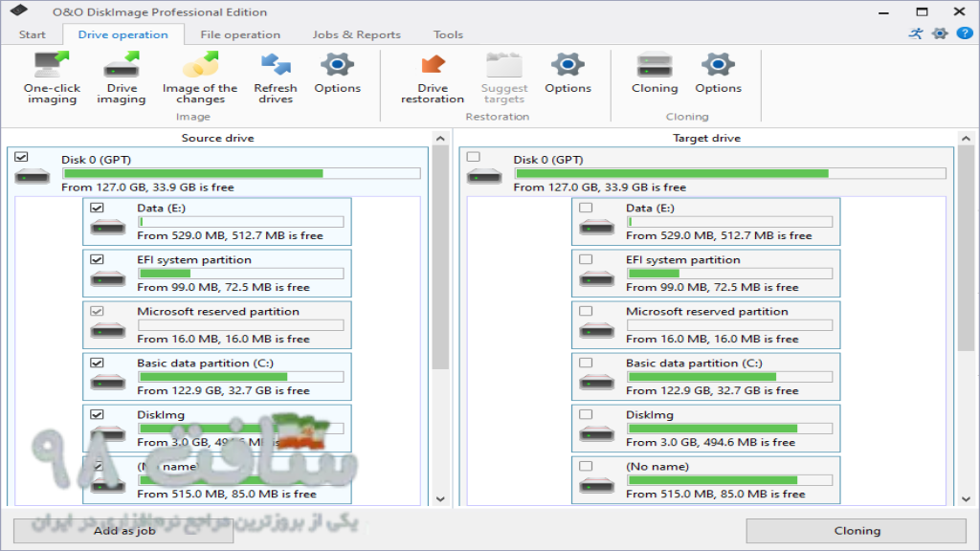980x551 pixels.
Task: Uncheck source Disk 0 (GPT) checkbox
Action: point(21,157)
